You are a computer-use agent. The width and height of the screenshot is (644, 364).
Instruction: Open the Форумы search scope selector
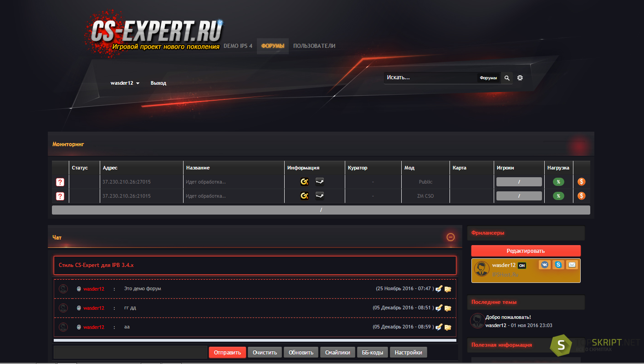pyautogui.click(x=488, y=78)
